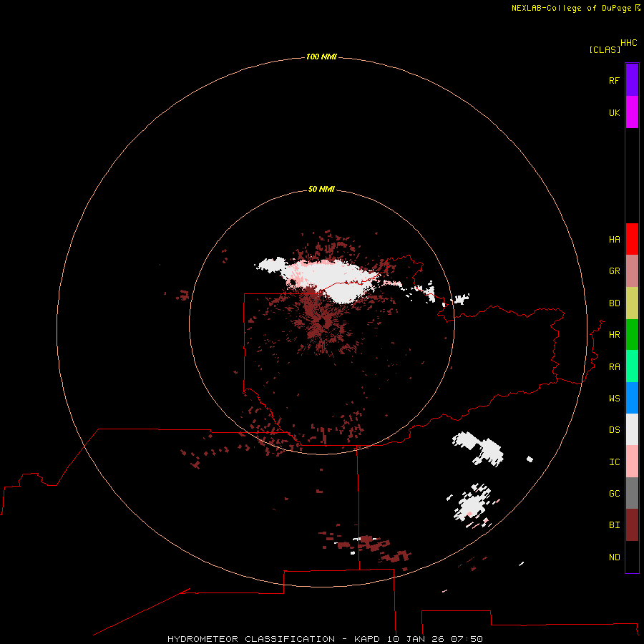Click the RF legend label
Image resolution: width=644 pixels, height=644 pixels.
614,80
